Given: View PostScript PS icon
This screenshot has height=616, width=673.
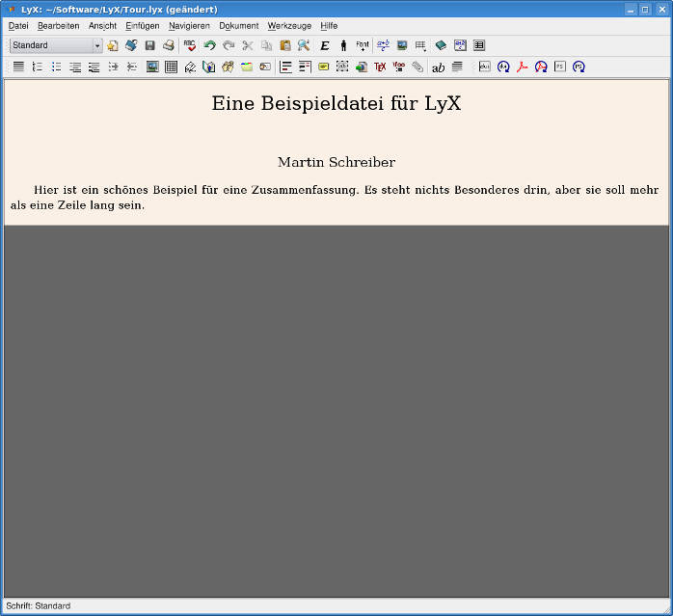Looking at the screenshot, I should tap(560, 67).
